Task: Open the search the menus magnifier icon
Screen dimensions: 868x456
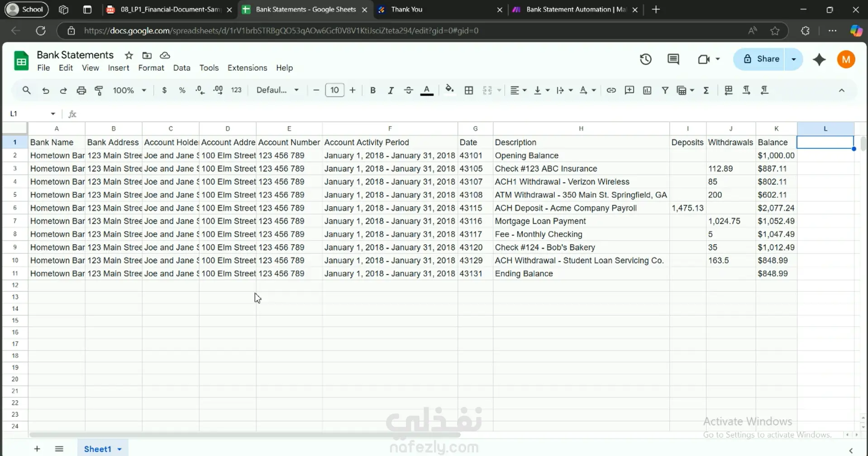Action: (27, 90)
